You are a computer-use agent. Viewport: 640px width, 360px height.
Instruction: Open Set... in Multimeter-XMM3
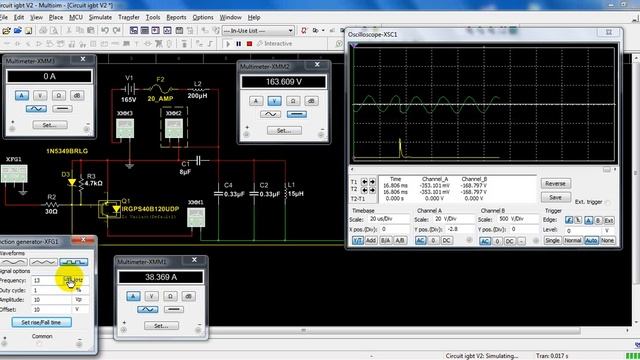point(50,125)
